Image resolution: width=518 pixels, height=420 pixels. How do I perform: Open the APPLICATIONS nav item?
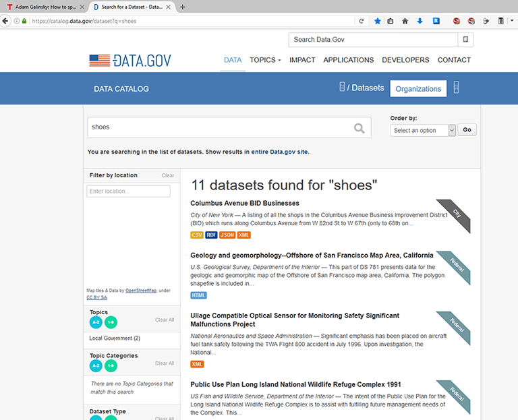[x=349, y=60]
